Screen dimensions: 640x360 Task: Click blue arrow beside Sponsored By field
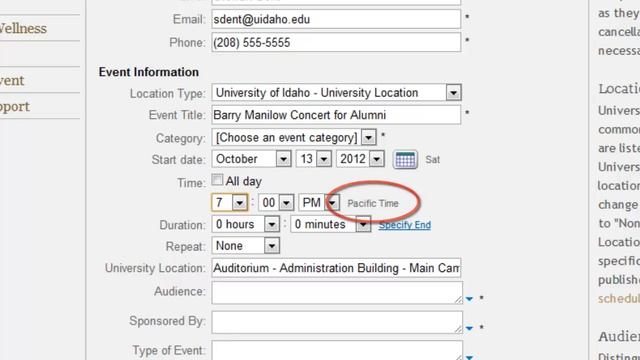pos(469,328)
